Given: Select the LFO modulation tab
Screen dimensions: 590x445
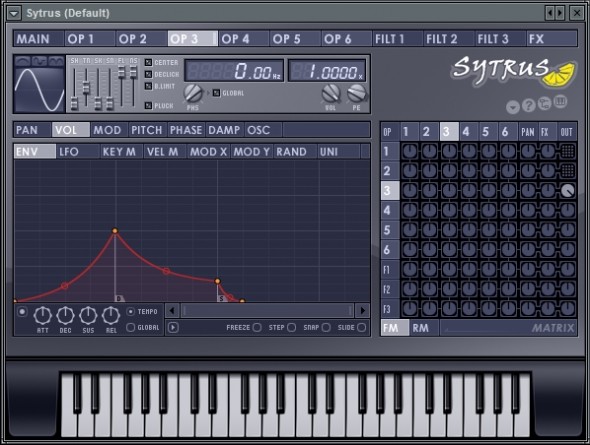Looking at the screenshot, I should [78, 152].
